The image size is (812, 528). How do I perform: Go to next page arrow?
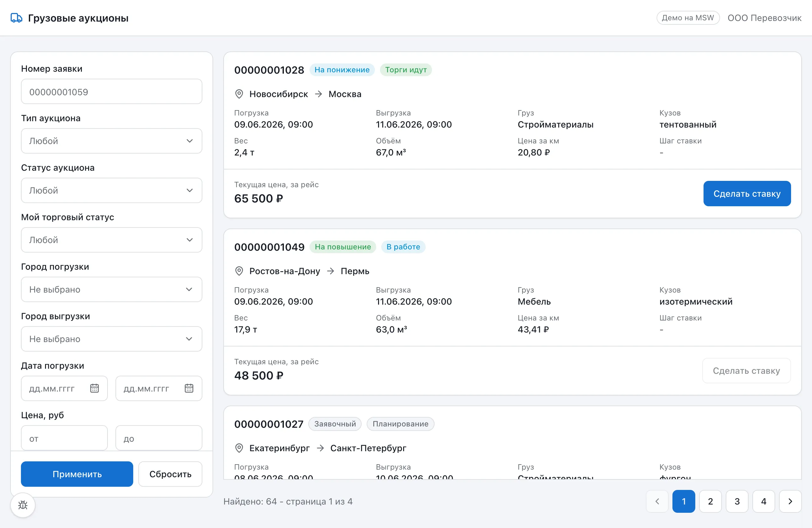pyautogui.click(x=790, y=501)
